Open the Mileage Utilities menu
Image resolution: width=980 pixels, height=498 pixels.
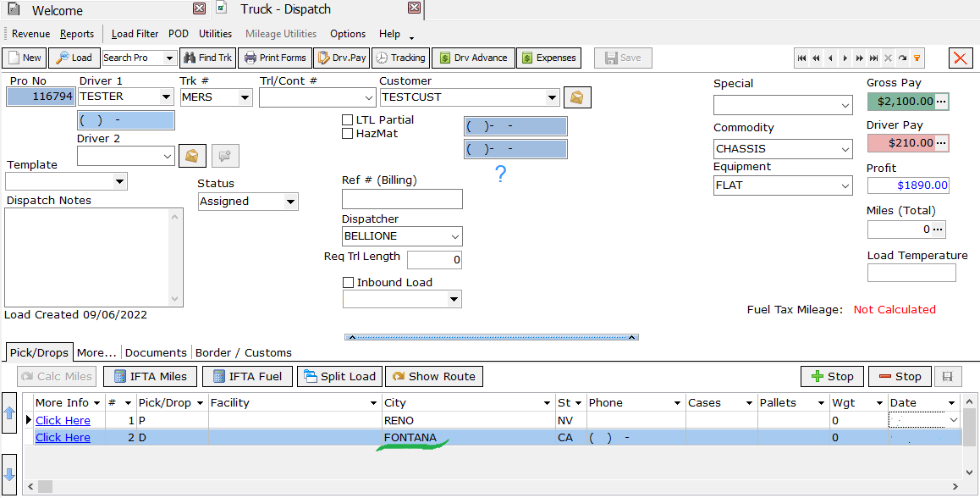point(281,34)
